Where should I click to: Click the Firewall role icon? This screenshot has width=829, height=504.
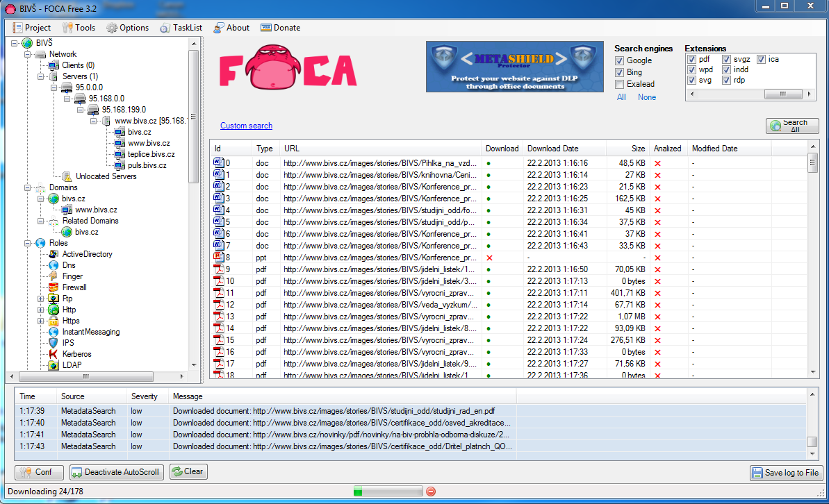click(x=54, y=287)
